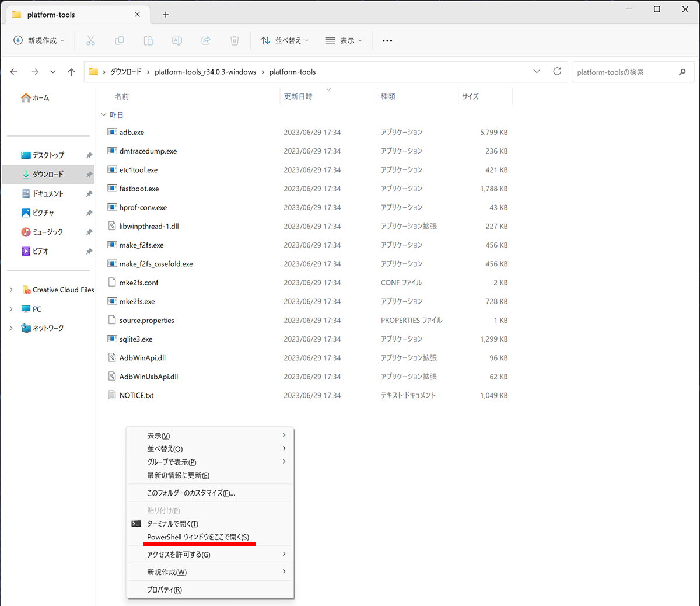Expand the Creative Cloud Files tree node
The image size is (700, 606).
11,290
